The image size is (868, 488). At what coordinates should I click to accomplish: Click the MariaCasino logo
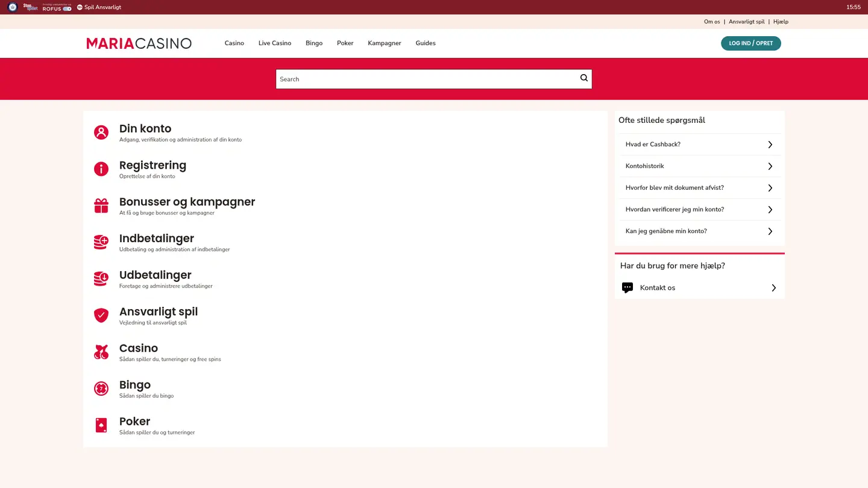click(139, 43)
